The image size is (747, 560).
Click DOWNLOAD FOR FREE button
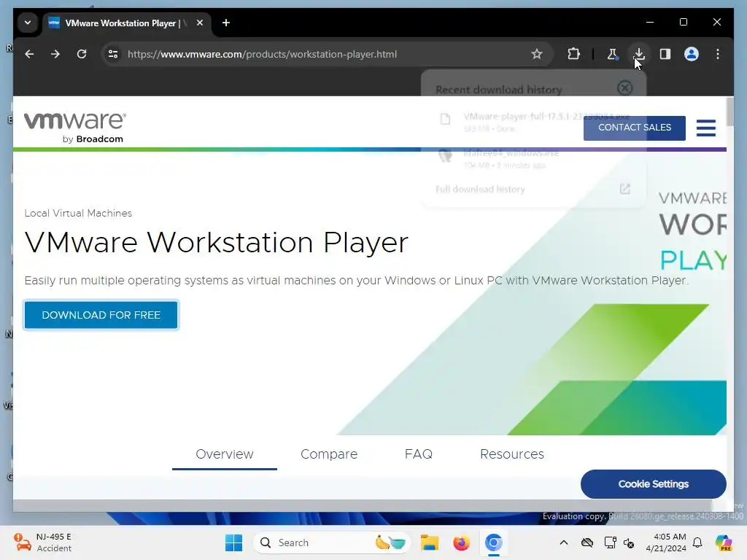(x=101, y=315)
